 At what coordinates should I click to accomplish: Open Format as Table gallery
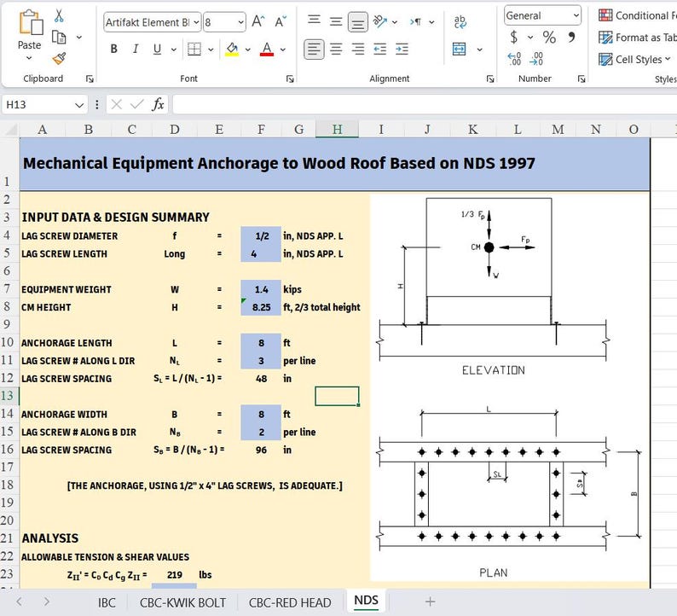[x=637, y=38]
